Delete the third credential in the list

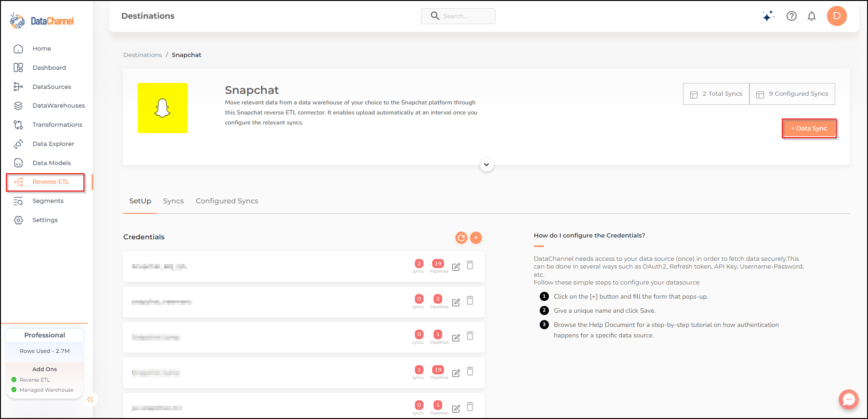pyautogui.click(x=470, y=336)
